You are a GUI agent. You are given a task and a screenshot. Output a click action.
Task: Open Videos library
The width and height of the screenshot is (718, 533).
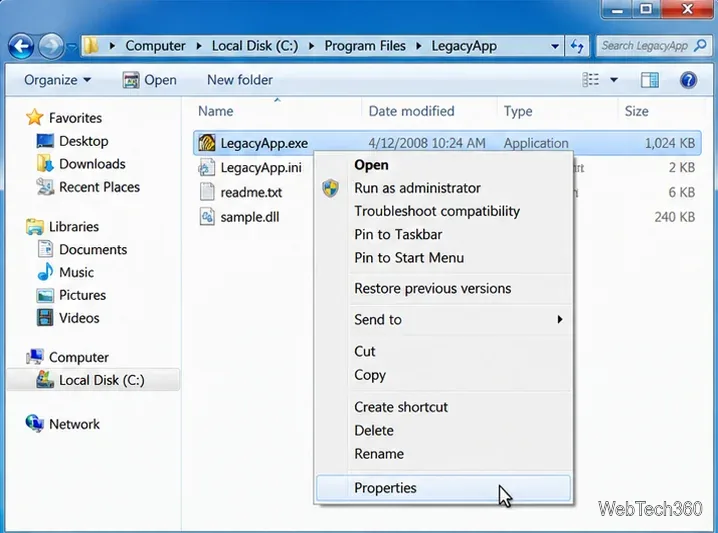[68, 318]
